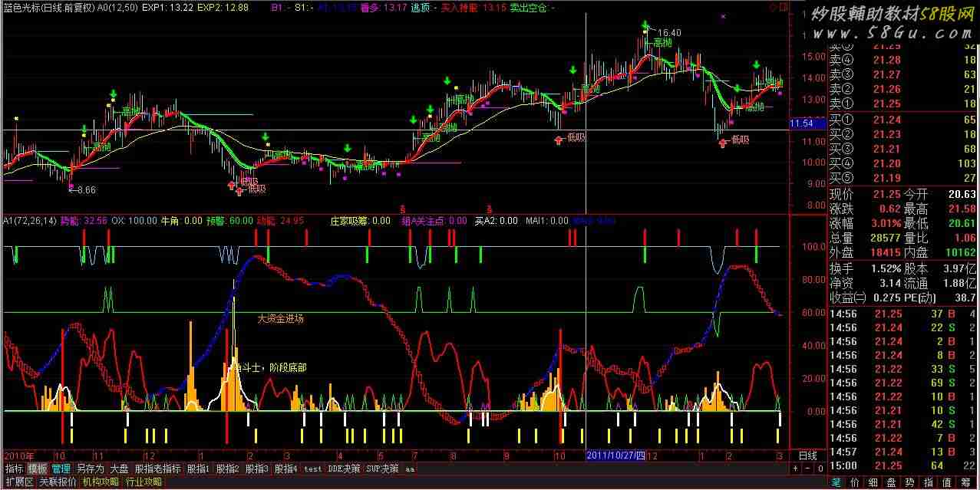This screenshot has height=490, width=980.
Task: Select the 股指老指标 indicator template
Action: point(158,469)
